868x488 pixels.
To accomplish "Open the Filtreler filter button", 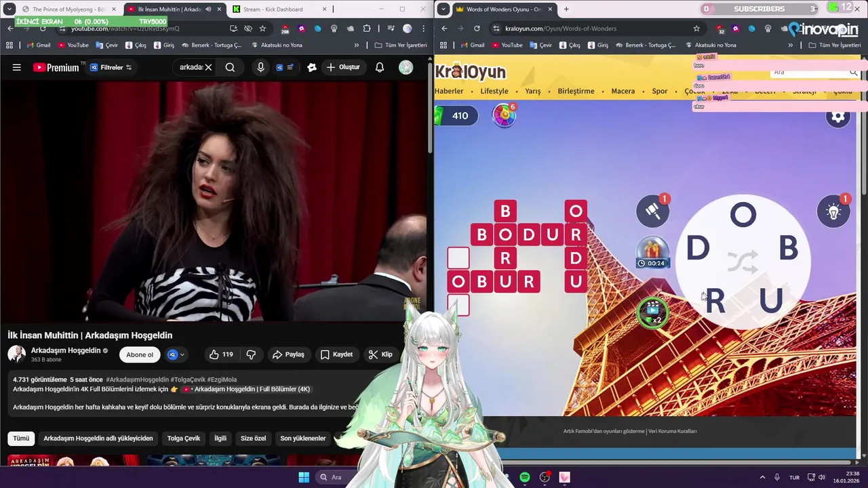I will (111, 67).
